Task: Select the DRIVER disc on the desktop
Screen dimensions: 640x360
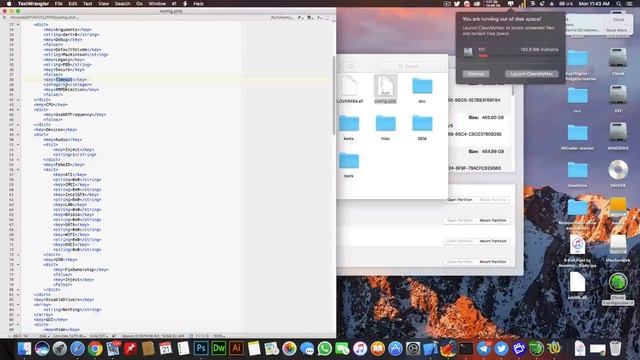Action: pos(618,173)
